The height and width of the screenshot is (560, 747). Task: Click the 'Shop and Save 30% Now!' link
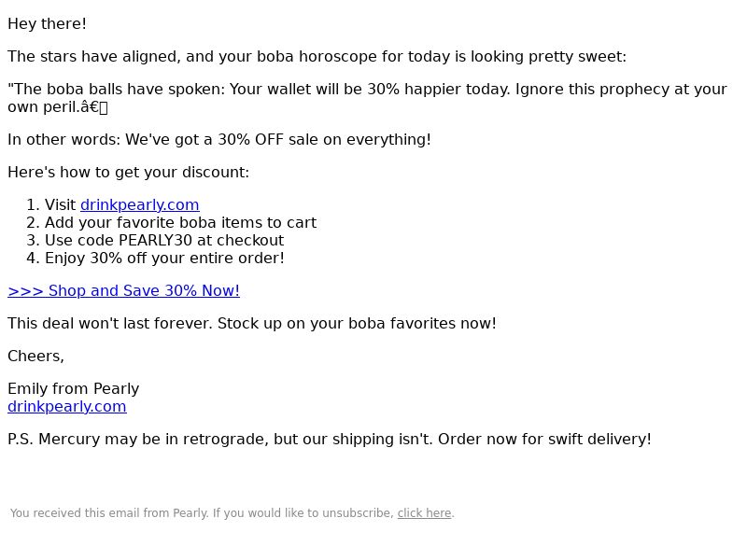tap(124, 290)
